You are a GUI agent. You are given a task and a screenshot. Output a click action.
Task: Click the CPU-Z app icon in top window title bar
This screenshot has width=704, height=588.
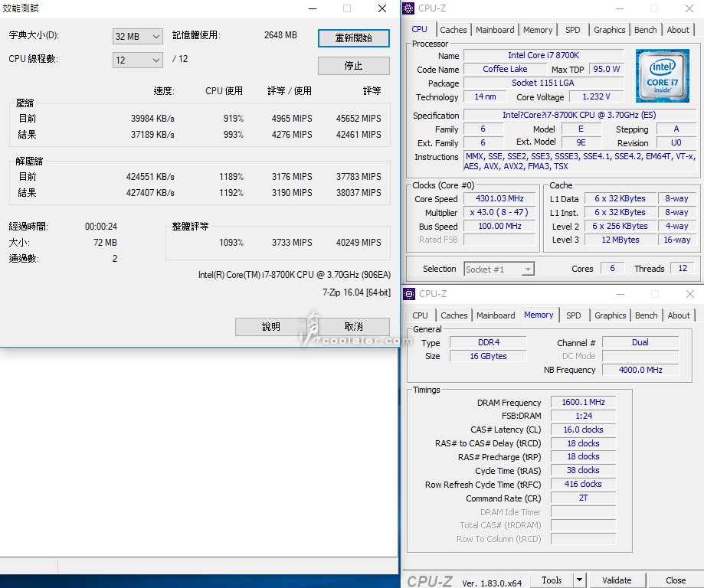pyautogui.click(x=408, y=8)
